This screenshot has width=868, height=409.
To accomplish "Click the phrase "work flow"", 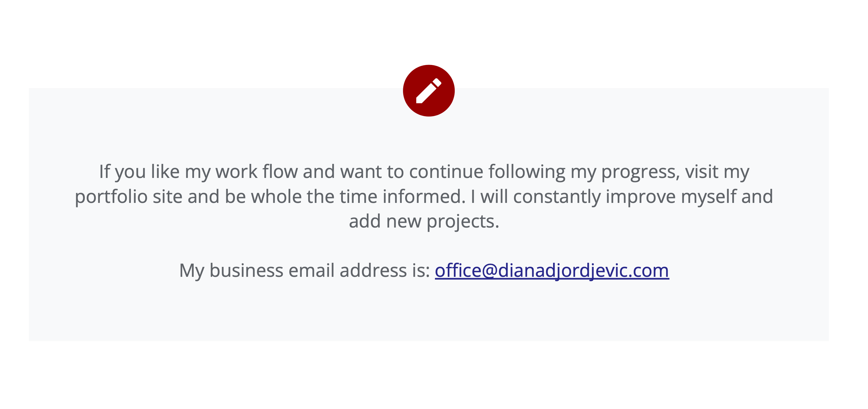I will pyautogui.click(x=256, y=172).
